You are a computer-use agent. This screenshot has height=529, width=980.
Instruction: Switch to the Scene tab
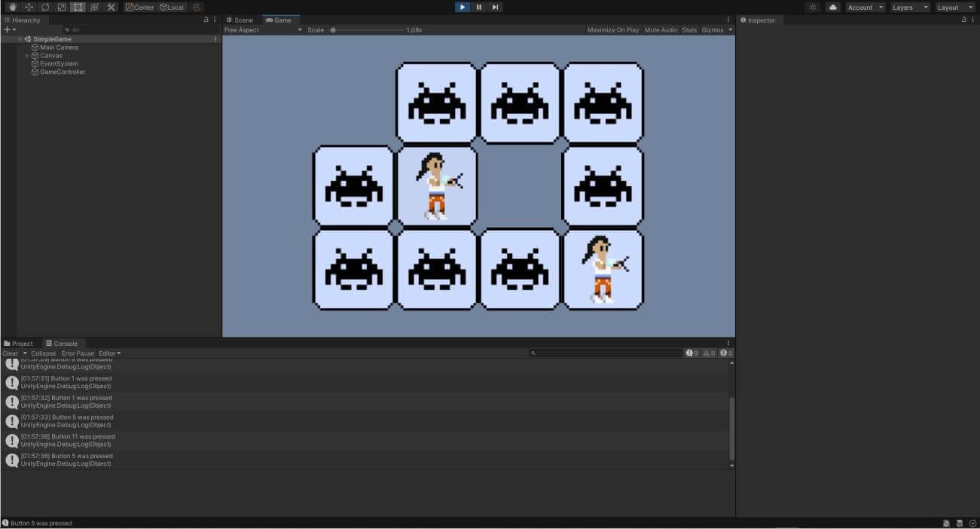tap(240, 20)
